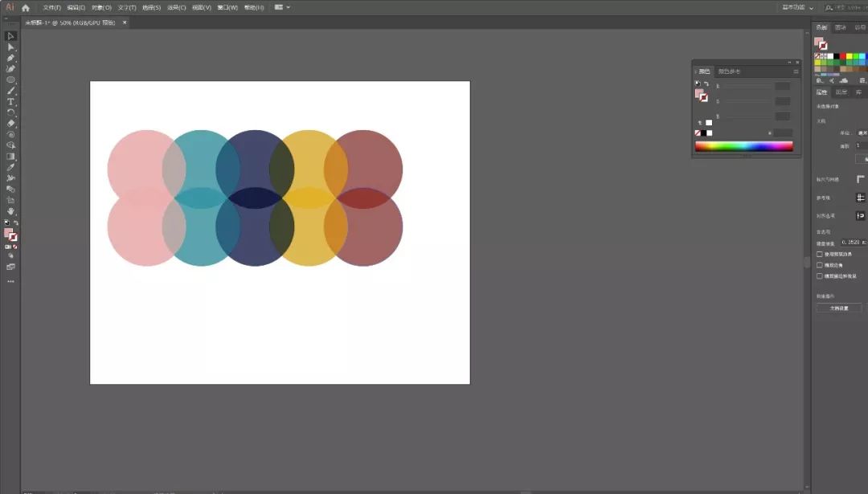Image resolution: width=868 pixels, height=494 pixels.
Task: Enable the 使用预览边界 checkbox
Action: [x=820, y=254]
